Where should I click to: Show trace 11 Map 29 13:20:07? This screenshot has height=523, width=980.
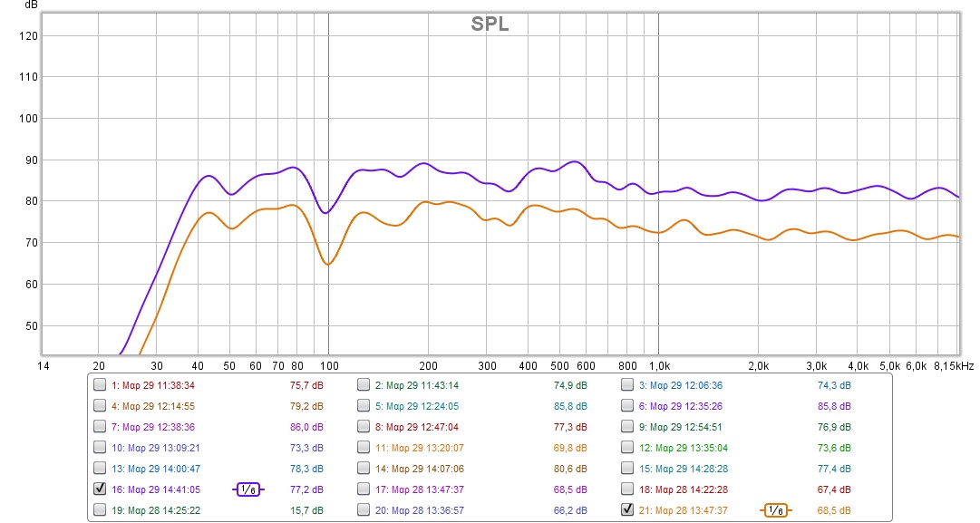pyautogui.click(x=364, y=447)
